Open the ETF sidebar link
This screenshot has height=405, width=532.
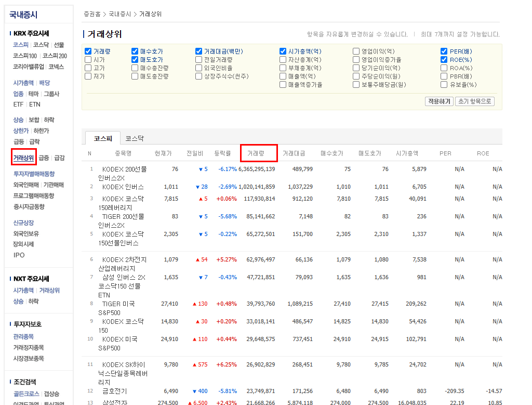[18, 104]
